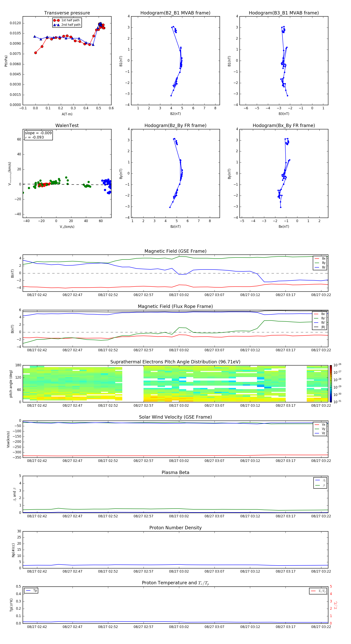Select "By'" in the Flux Rope legend
This screenshot has width=351, height=644.
click(320, 318)
